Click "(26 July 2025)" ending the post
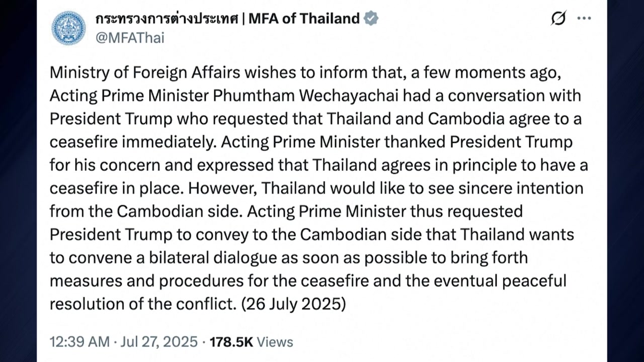 pos(293,304)
